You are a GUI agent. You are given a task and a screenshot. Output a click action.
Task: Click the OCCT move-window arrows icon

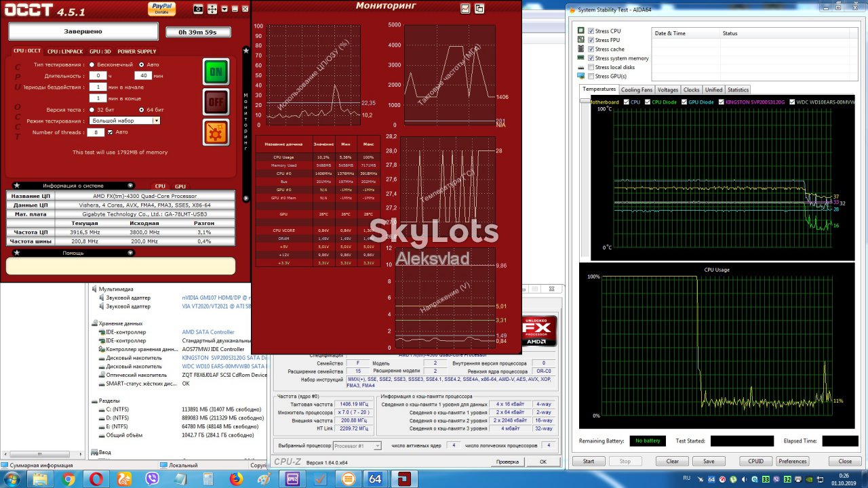click(x=212, y=9)
